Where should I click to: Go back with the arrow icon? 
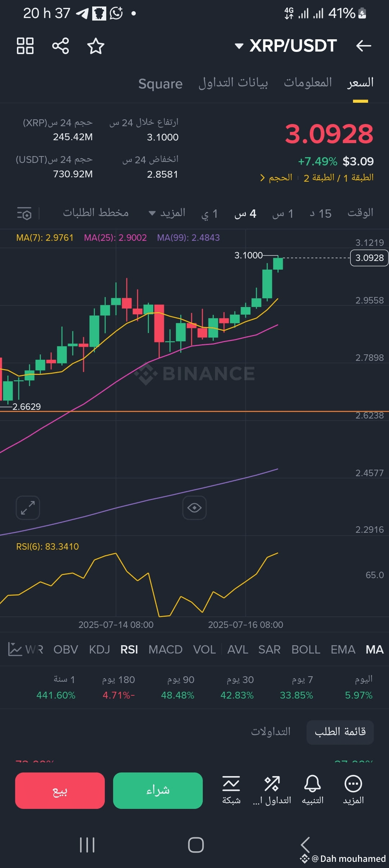coord(363,46)
